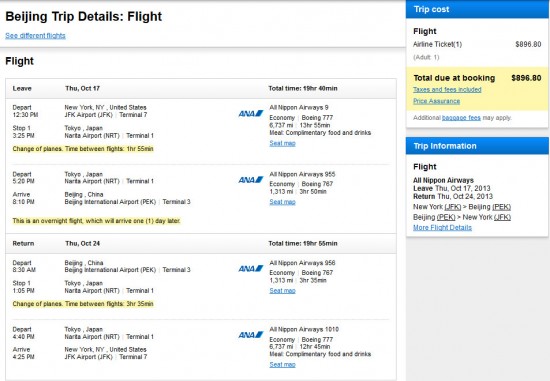Viewport: 550px width, 381px height.
Task: Open the Price Assurance link
Action: click(x=436, y=101)
